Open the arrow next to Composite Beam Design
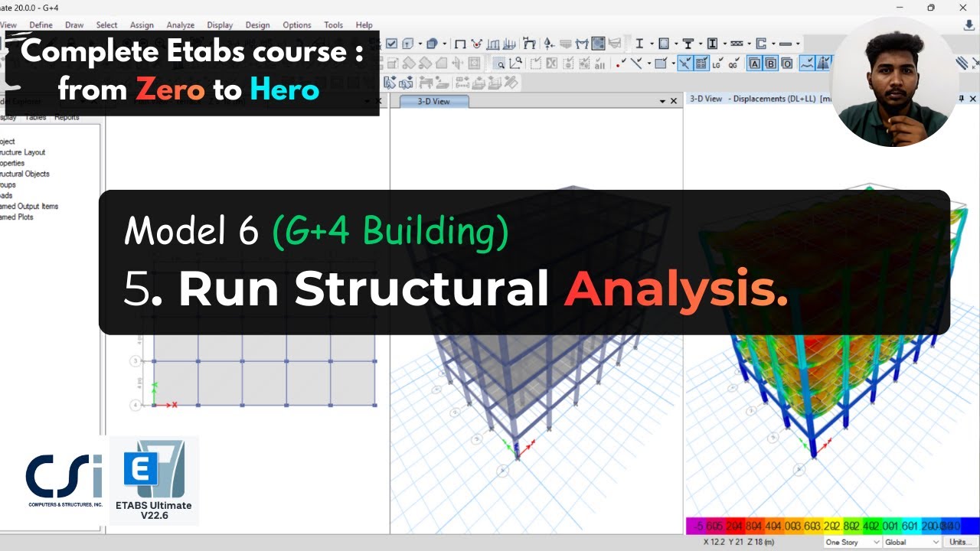The width and height of the screenshot is (980, 551). click(700, 44)
